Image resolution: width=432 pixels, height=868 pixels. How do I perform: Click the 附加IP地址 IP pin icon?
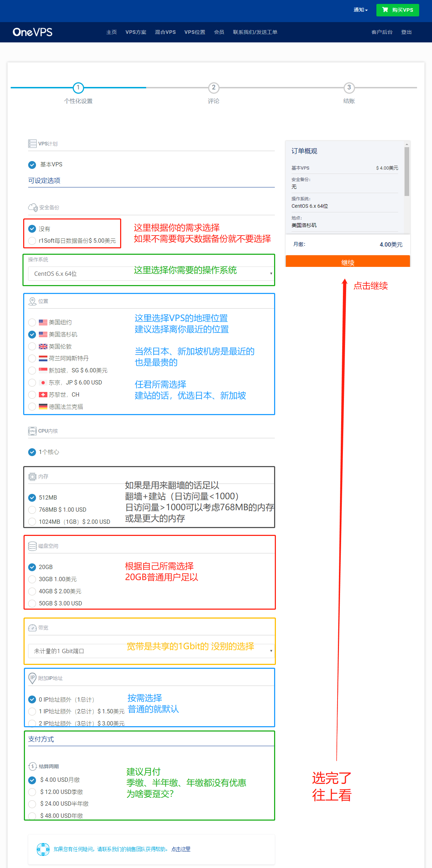tap(32, 678)
